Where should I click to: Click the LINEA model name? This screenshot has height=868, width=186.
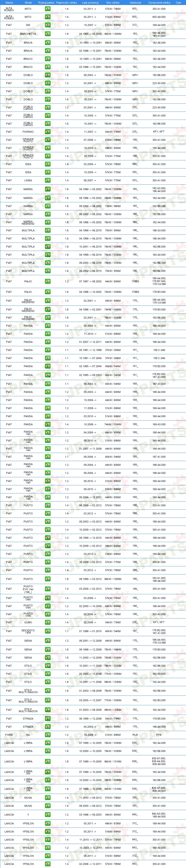[28, 180]
